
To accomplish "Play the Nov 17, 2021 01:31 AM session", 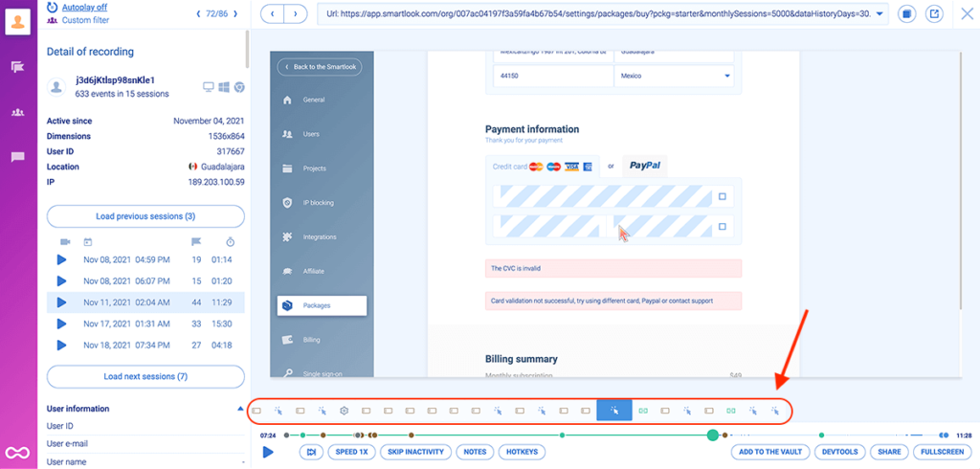I will point(61,324).
